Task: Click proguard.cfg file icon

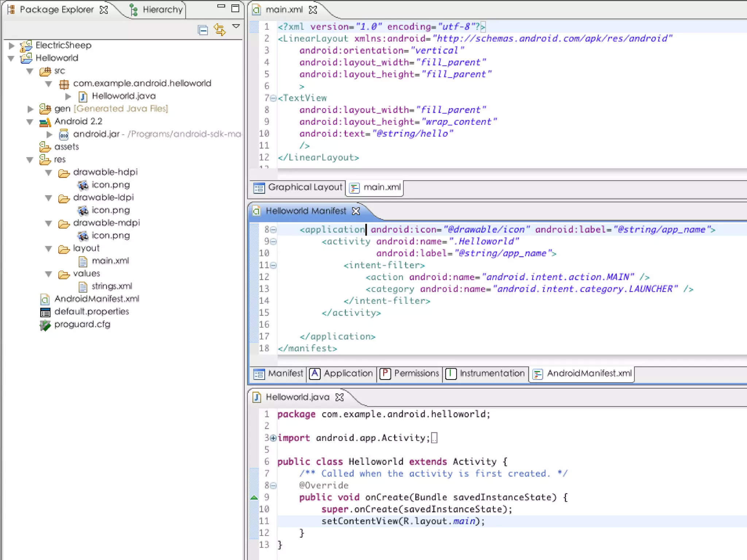Action: (x=45, y=325)
